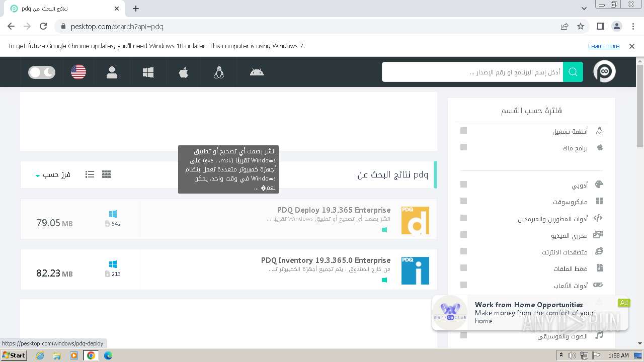This screenshot has height=362, width=644.
Task: Check the مايكروسوفت filter checkbox
Action: pyautogui.click(x=463, y=201)
